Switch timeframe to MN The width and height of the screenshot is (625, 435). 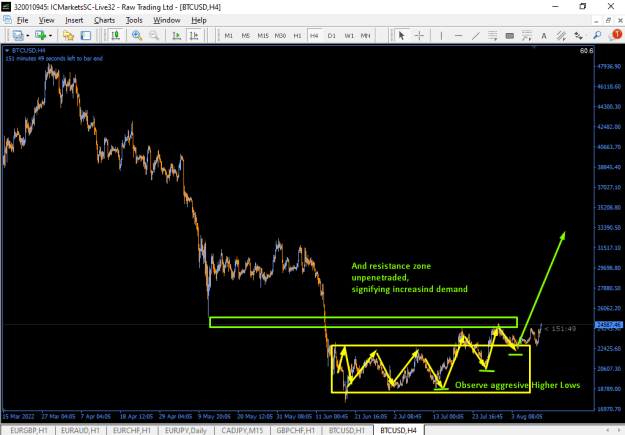click(x=366, y=35)
